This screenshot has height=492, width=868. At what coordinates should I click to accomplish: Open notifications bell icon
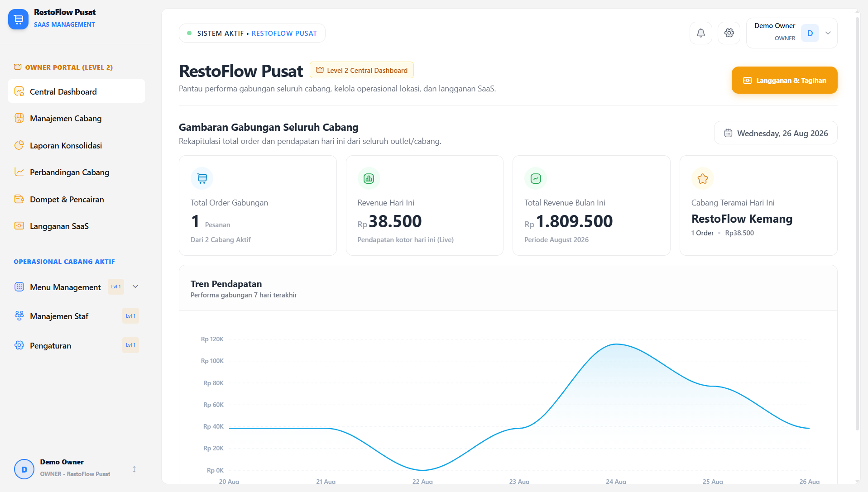click(700, 33)
